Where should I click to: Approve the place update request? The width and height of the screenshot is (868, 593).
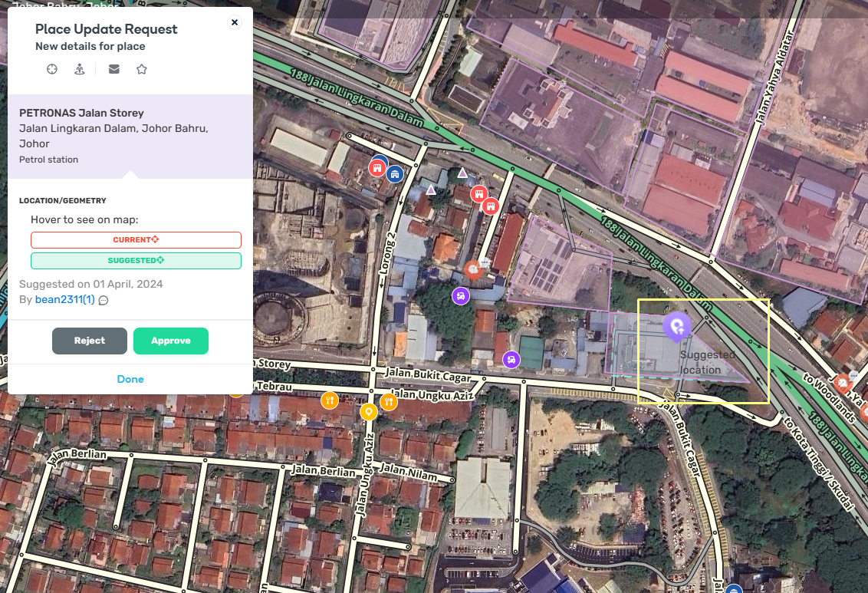171,341
